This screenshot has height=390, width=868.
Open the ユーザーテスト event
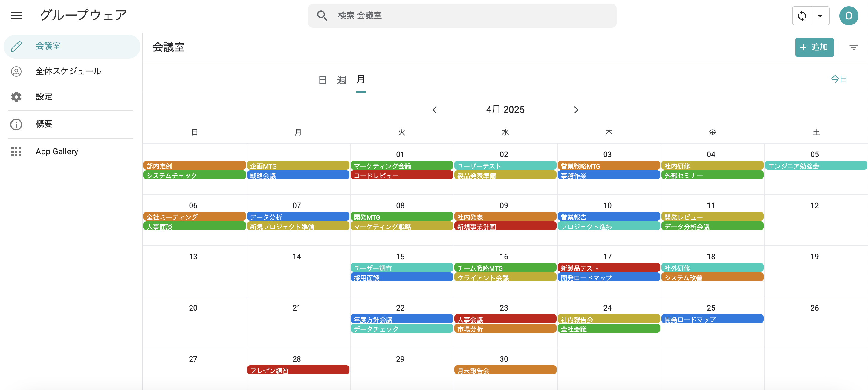click(505, 166)
